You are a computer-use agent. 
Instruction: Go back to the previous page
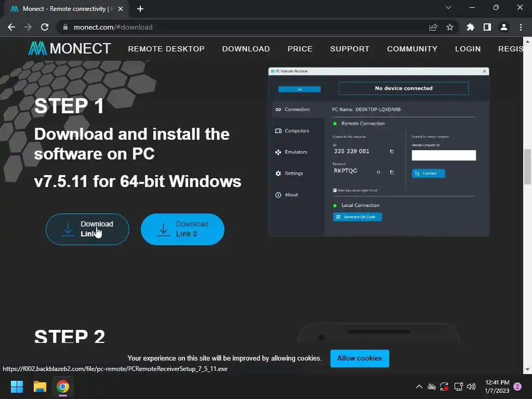tap(11, 27)
